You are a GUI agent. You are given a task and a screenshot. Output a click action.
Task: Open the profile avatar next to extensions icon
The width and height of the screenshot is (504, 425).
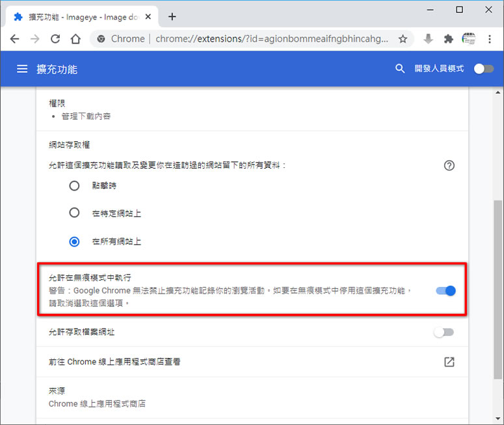pos(468,39)
